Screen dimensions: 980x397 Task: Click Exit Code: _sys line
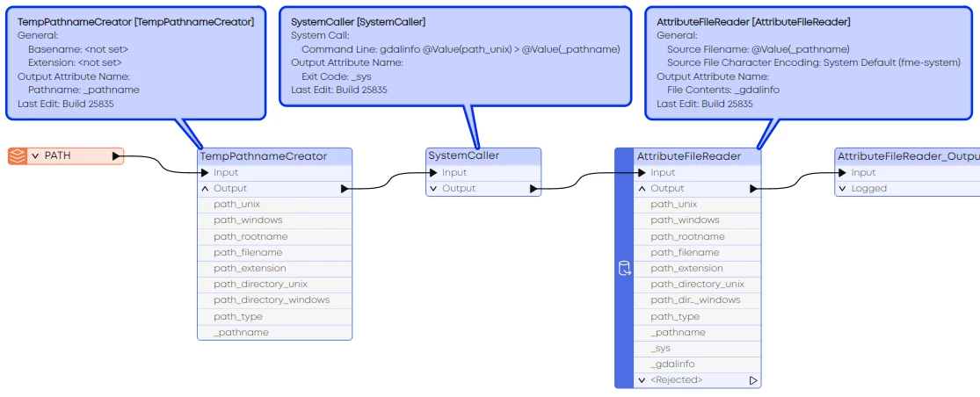tap(337, 76)
